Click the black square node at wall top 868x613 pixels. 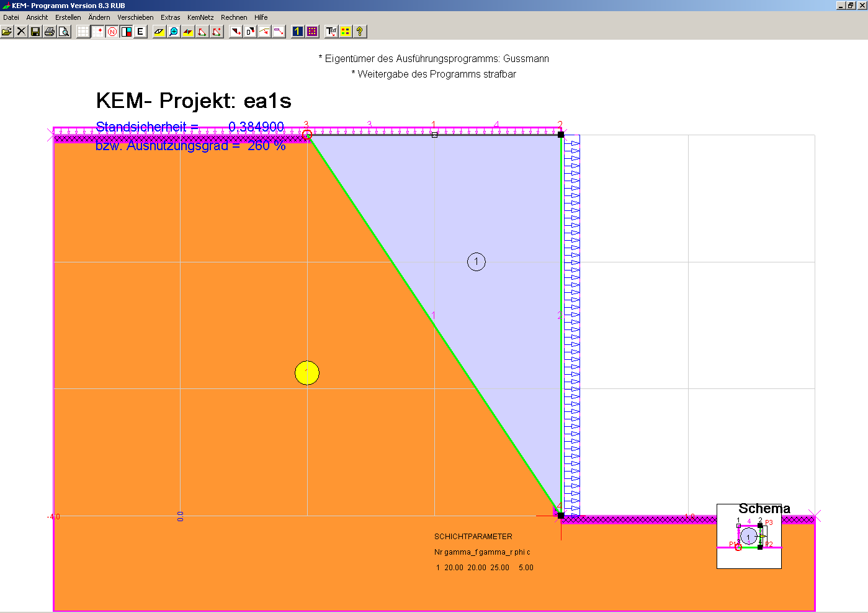tap(561, 134)
